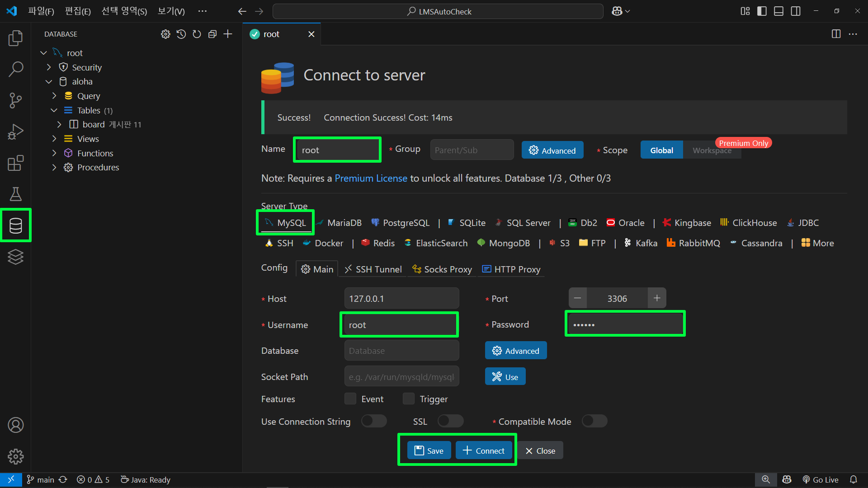The image size is (868, 488).
Task: Open Source Control view
Action: click(x=15, y=100)
